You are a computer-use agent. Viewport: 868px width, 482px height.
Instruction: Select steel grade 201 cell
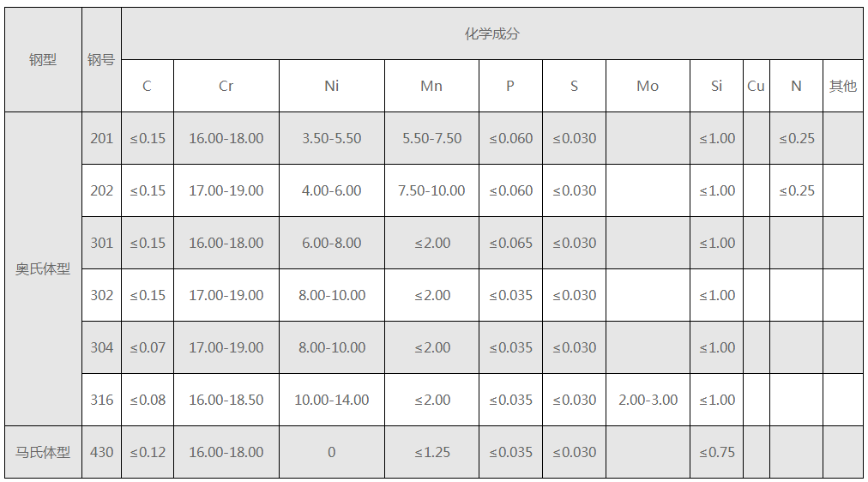pos(101,138)
